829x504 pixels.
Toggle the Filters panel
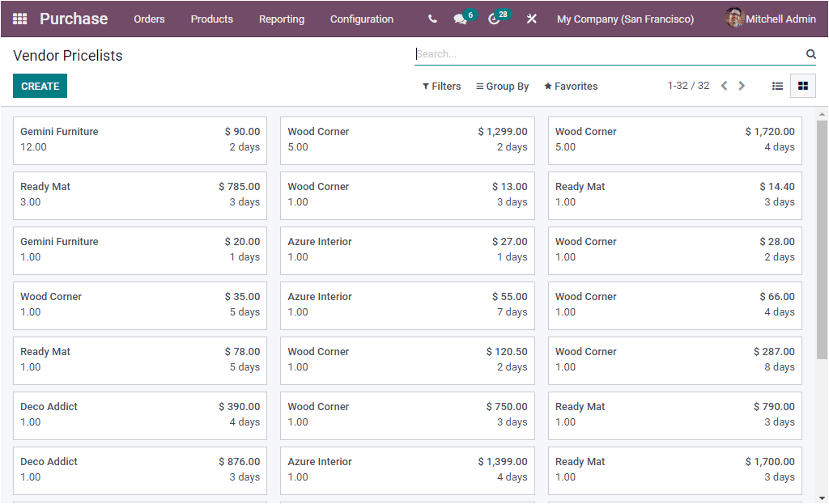pyautogui.click(x=440, y=86)
